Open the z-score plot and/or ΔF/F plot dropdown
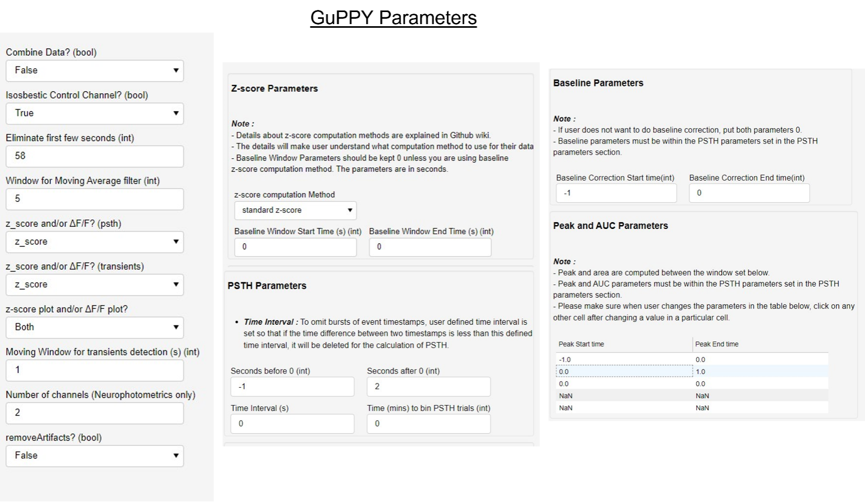This screenshot has width=865, height=504. click(x=95, y=327)
